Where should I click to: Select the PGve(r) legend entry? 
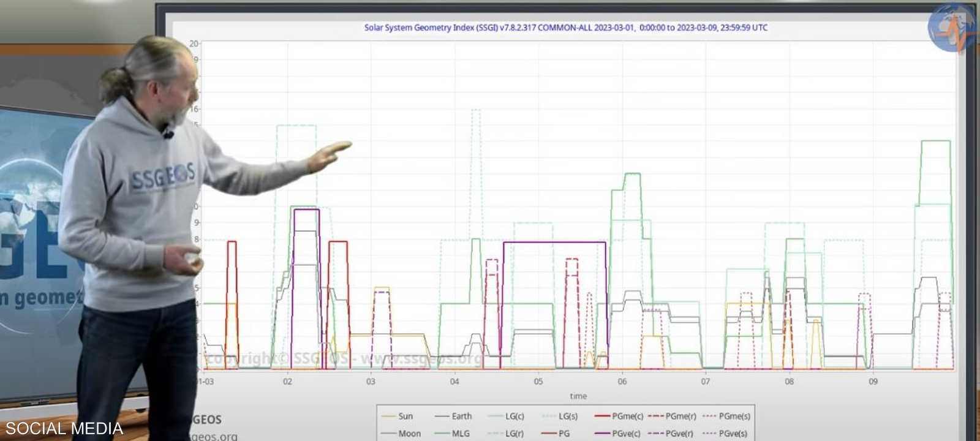tap(671, 433)
